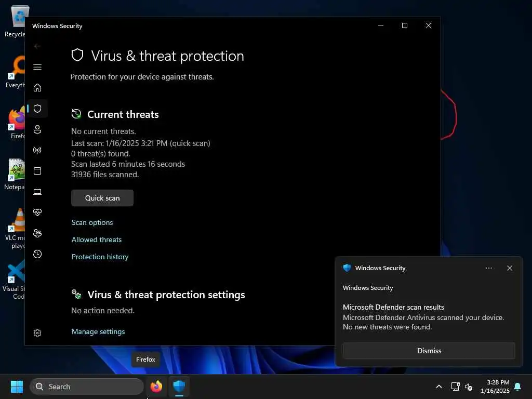Click 'Protection for your device against threats.' text

tap(142, 77)
